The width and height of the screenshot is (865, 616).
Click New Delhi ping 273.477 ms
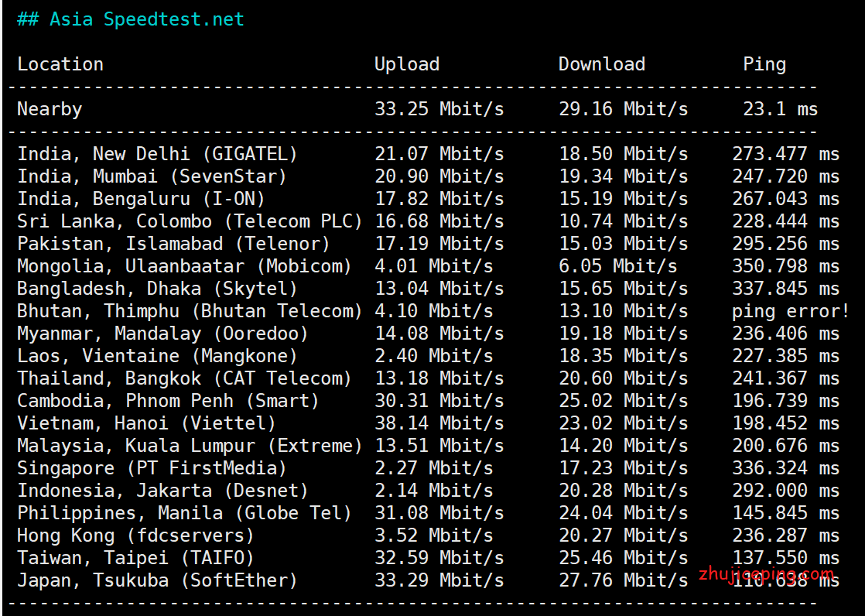click(786, 153)
